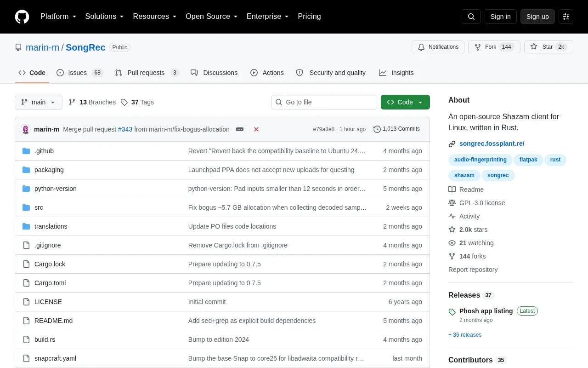Open the 37 Tags link
The image size is (588, 368).
(137, 102)
